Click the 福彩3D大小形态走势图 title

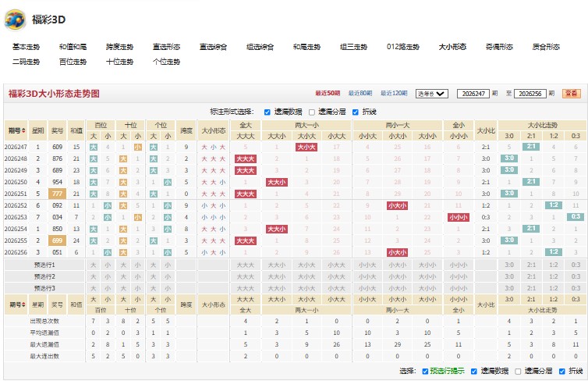tap(54, 94)
